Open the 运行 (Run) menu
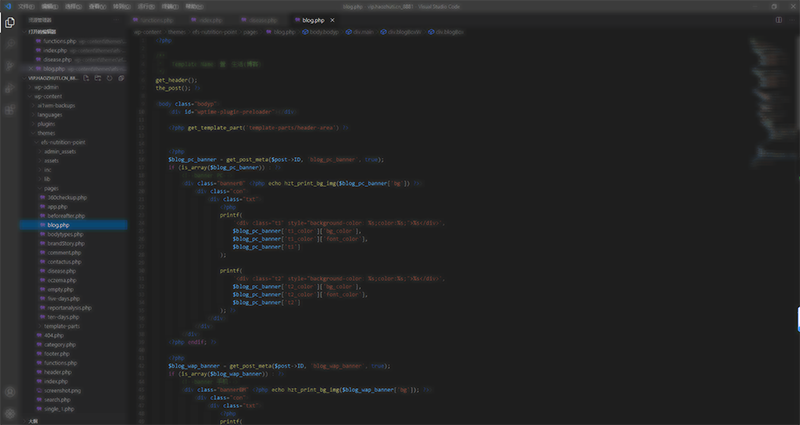Screen dimensions: 800x425 click(146, 7)
